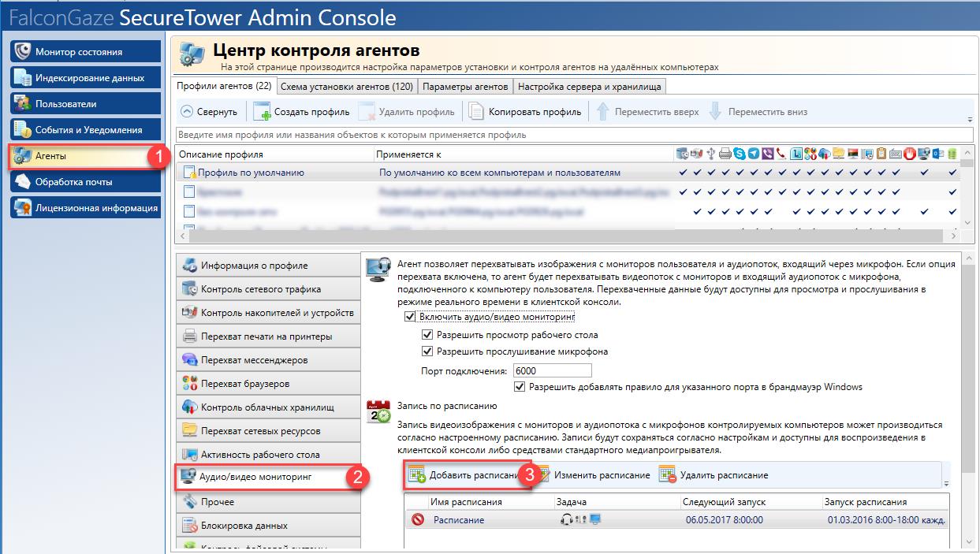This screenshot has width=980, height=554.
Task: Open the Прочее settings item
Action: click(x=268, y=502)
